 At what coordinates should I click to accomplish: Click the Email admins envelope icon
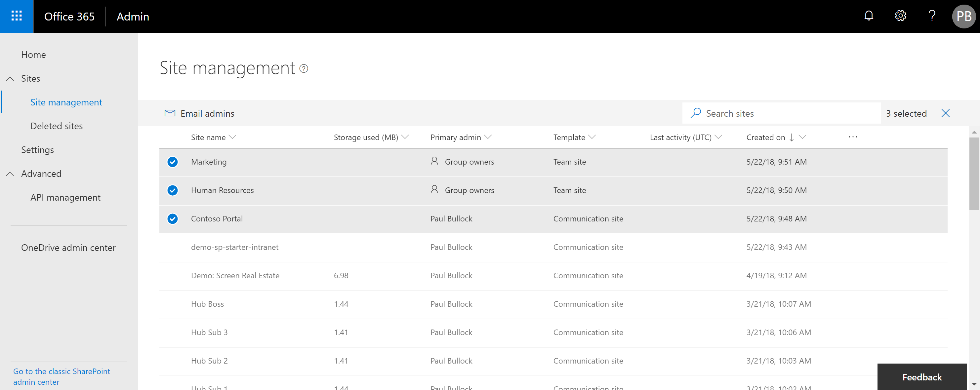pos(170,113)
